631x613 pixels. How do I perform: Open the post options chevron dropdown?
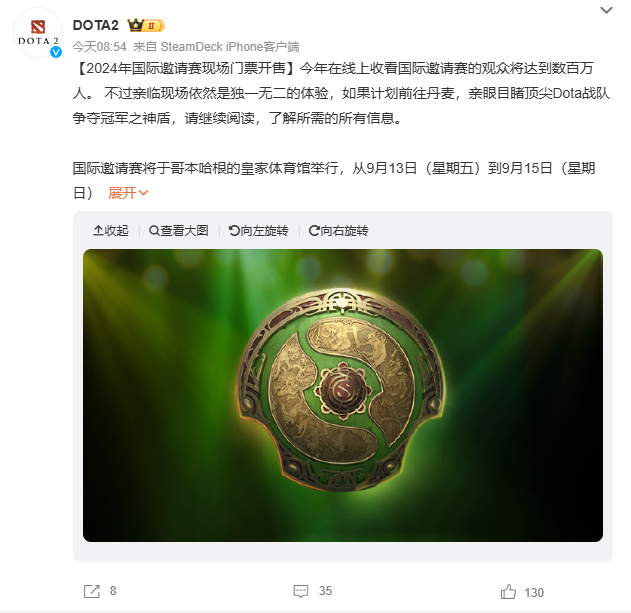point(606,10)
